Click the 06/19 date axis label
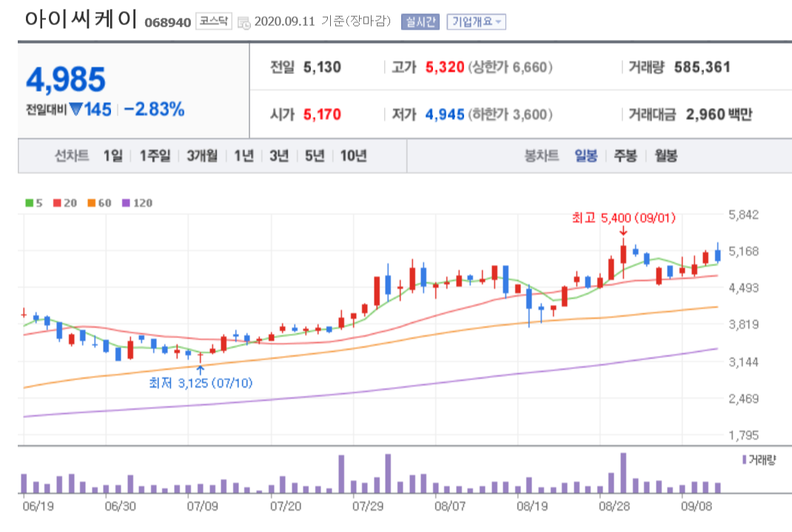The width and height of the screenshot is (792, 532). (38, 506)
